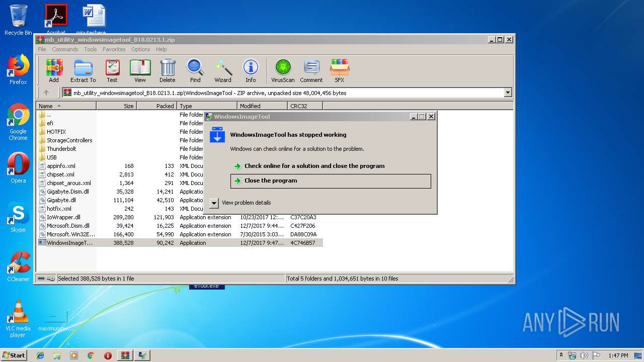Select Microsoft.Dism.dll file
Screen dimensions: 644x362
click(x=68, y=226)
